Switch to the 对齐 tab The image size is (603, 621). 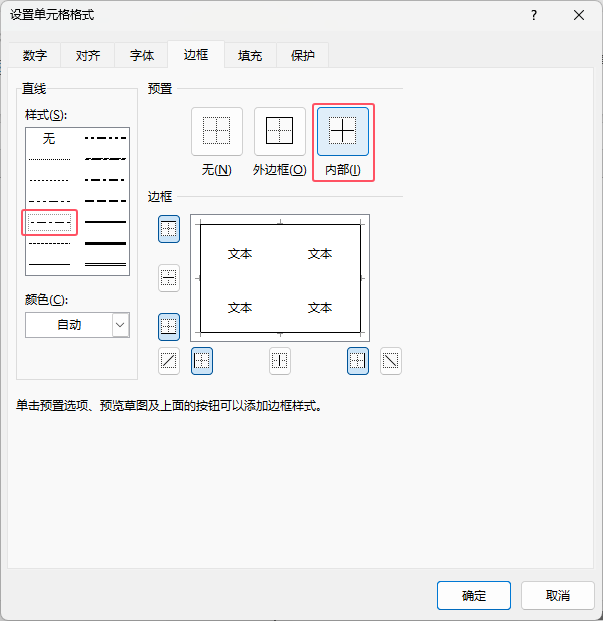point(88,55)
